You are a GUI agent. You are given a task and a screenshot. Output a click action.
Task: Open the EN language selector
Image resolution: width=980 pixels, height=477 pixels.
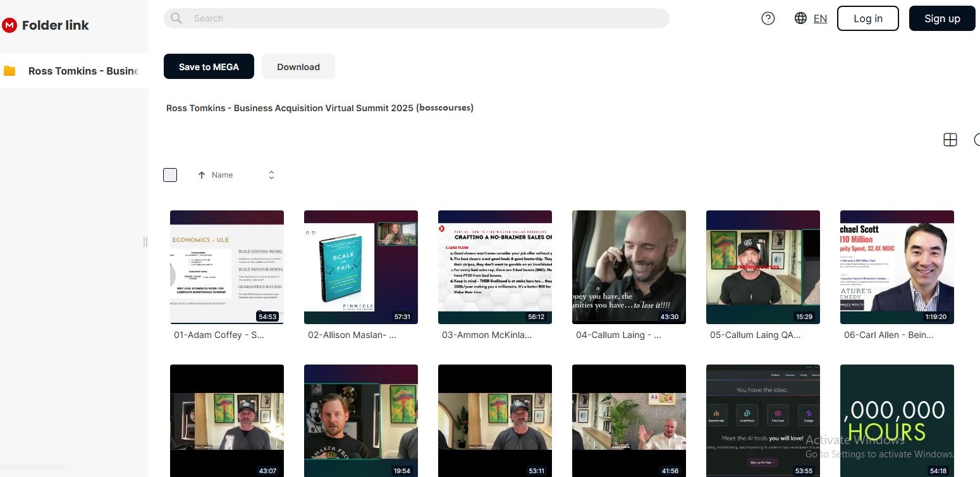[820, 18]
